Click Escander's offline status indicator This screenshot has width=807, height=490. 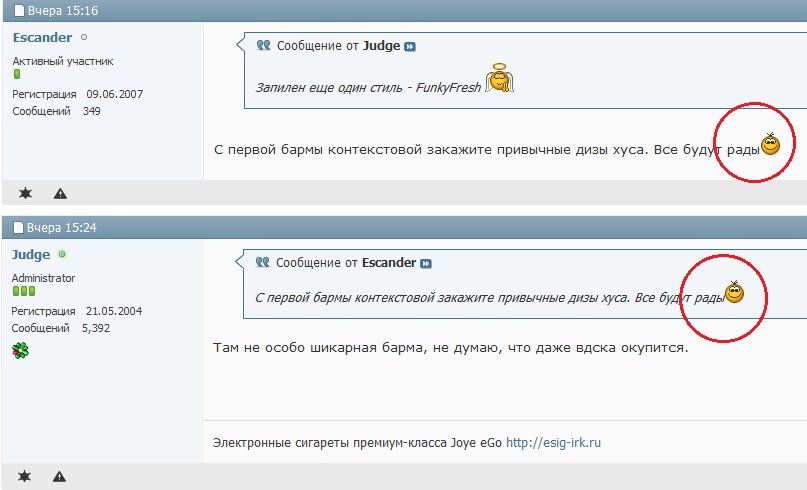pos(84,37)
